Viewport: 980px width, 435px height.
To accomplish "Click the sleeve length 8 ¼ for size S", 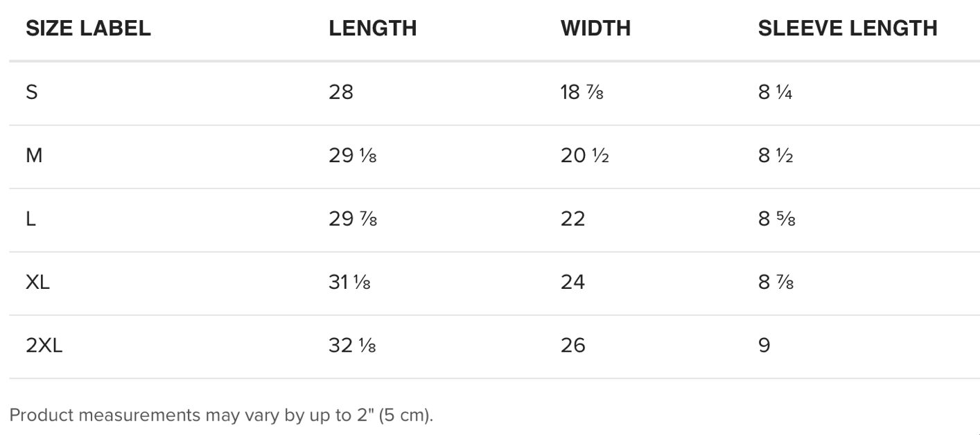I will 775,92.
